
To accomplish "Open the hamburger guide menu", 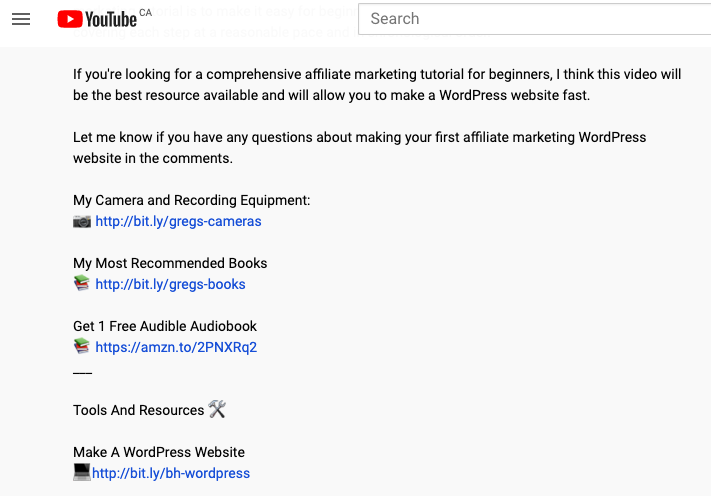I will pyautogui.click(x=21, y=19).
